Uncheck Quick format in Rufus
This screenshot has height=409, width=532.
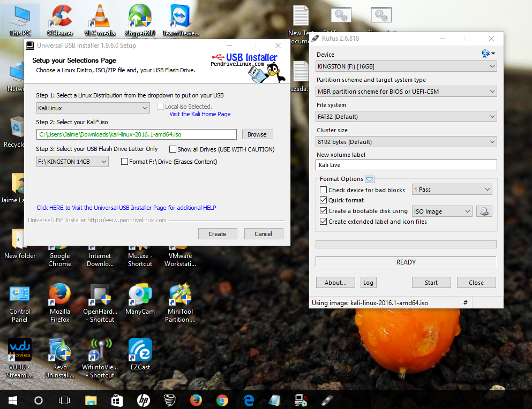[324, 200]
